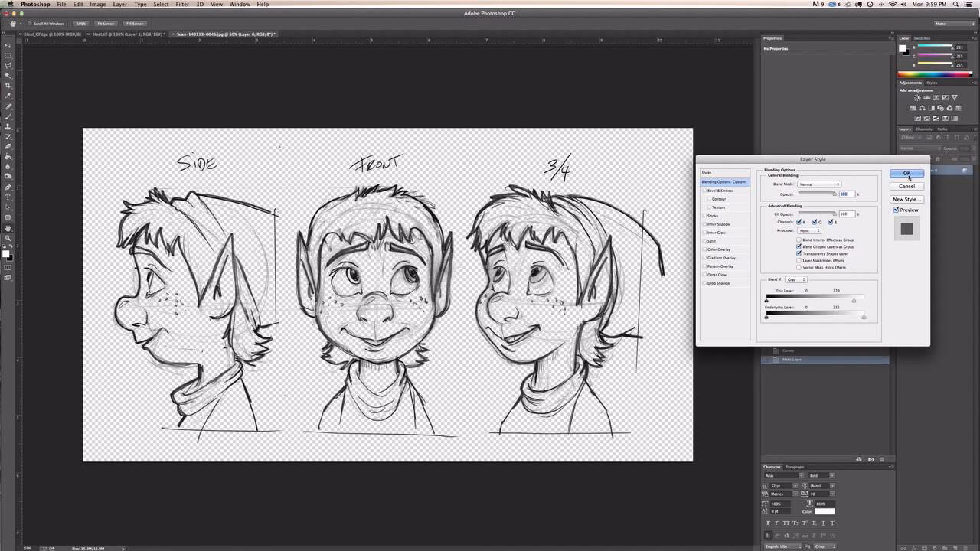Screen dimensions: 980x551
Task: Select the Move tool
Action: point(8,45)
